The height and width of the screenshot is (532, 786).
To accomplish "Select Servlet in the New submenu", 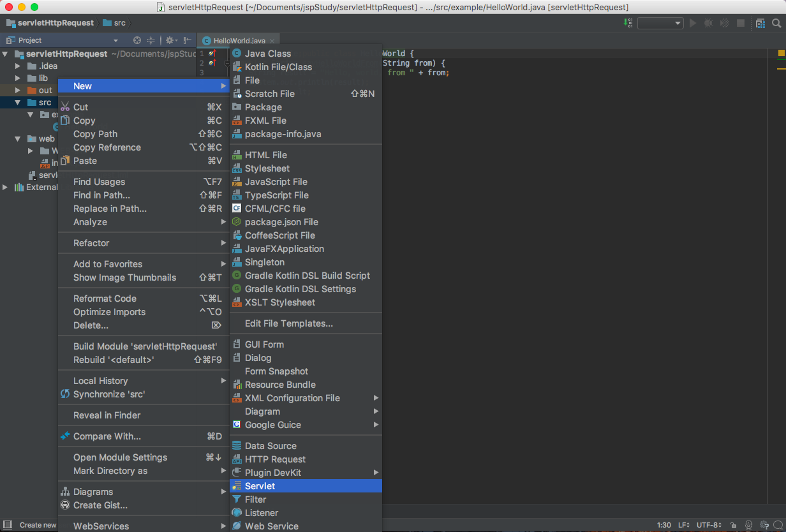I will click(x=306, y=486).
